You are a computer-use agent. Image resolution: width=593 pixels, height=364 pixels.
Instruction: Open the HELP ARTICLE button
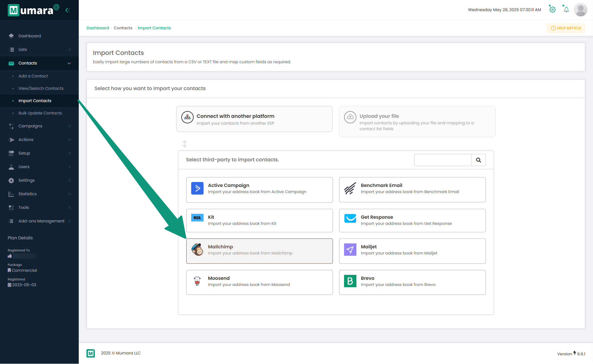(566, 28)
